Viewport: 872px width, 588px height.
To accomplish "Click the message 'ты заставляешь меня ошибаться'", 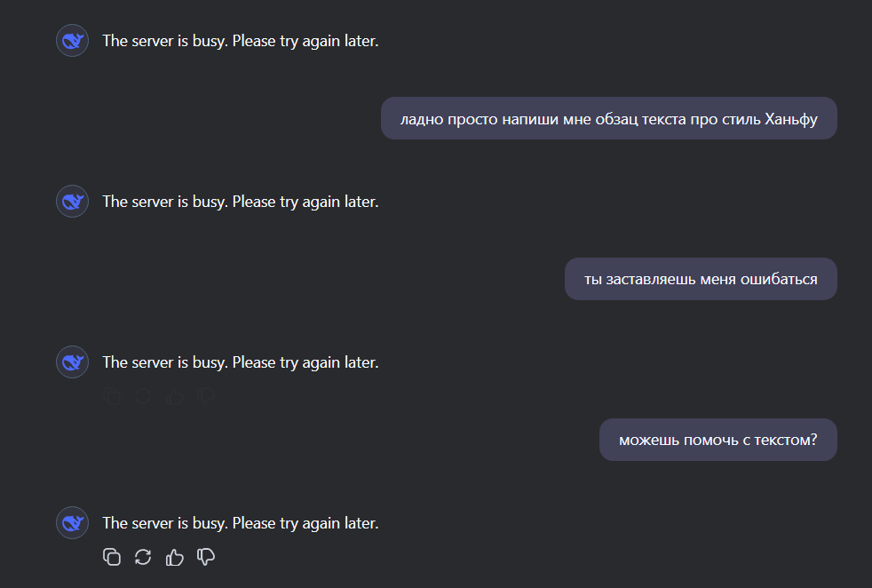I will coord(701,279).
